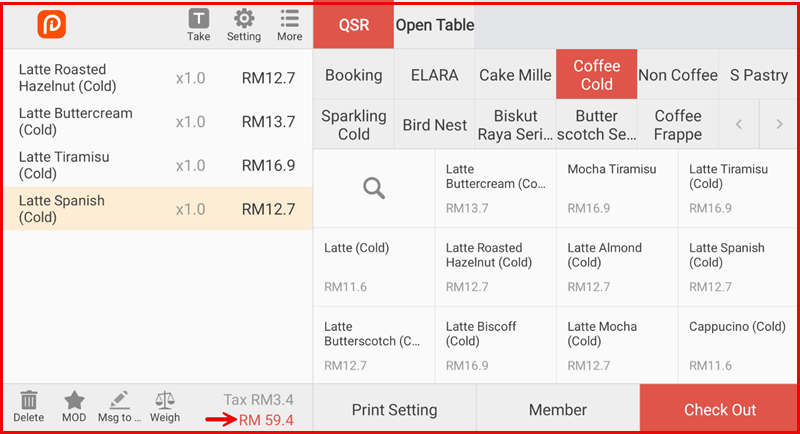Show previous categories with left chevron
The height and width of the screenshot is (434, 800).
click(739, 125)
